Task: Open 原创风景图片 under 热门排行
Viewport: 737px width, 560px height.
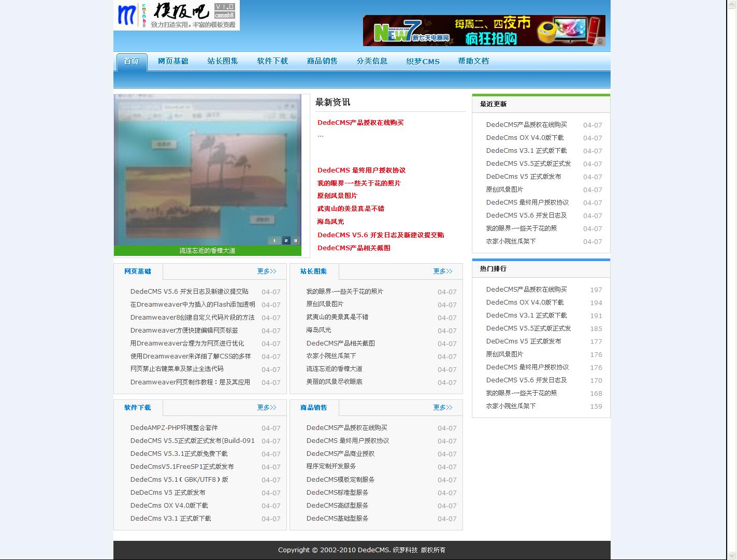Action: [504, 354]
